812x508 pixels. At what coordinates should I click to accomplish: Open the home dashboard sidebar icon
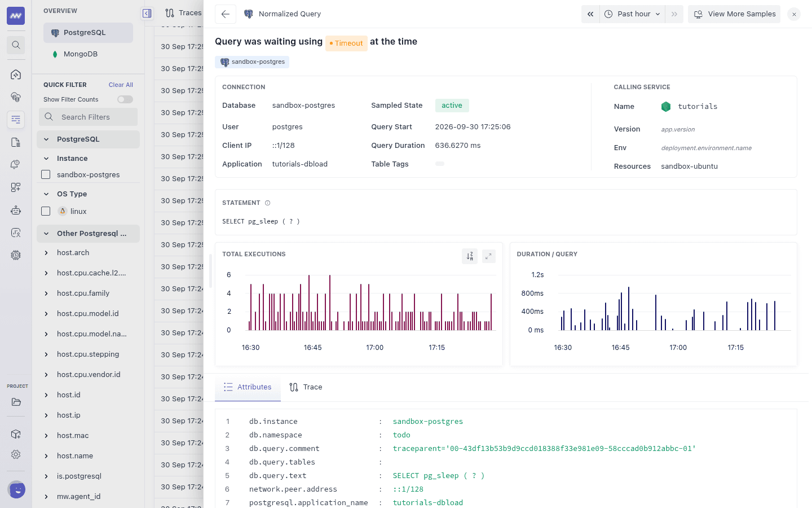point(16,75)
